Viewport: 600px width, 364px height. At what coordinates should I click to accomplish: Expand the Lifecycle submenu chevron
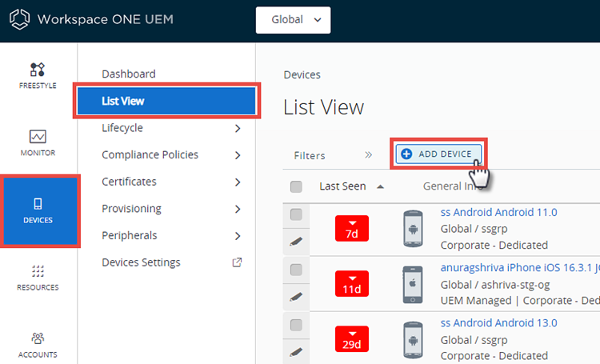click(238, 128)
